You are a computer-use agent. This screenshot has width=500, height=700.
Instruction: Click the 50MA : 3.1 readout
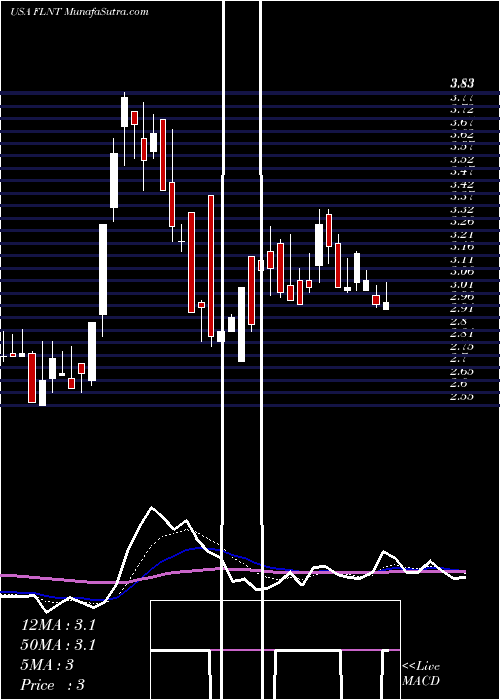coord(58,645)
